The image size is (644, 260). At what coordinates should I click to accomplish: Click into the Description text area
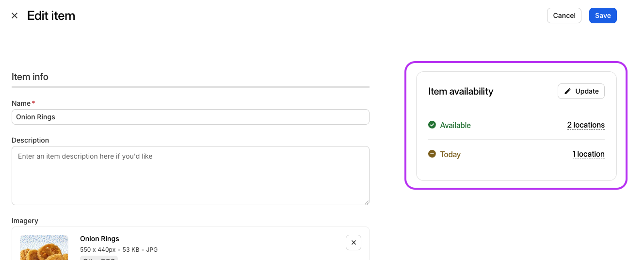(x=190, y=175)
